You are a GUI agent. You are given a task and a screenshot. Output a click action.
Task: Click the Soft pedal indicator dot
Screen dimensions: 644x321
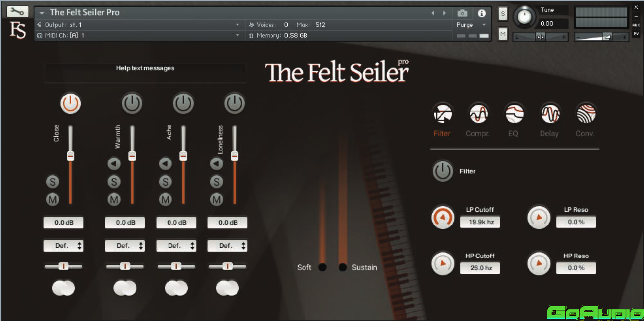pos(322,268)
